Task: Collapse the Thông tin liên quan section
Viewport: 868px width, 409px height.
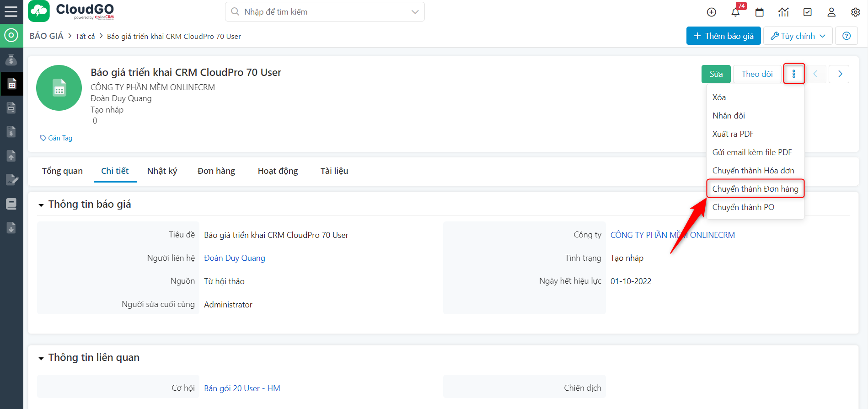Action: 41,358
